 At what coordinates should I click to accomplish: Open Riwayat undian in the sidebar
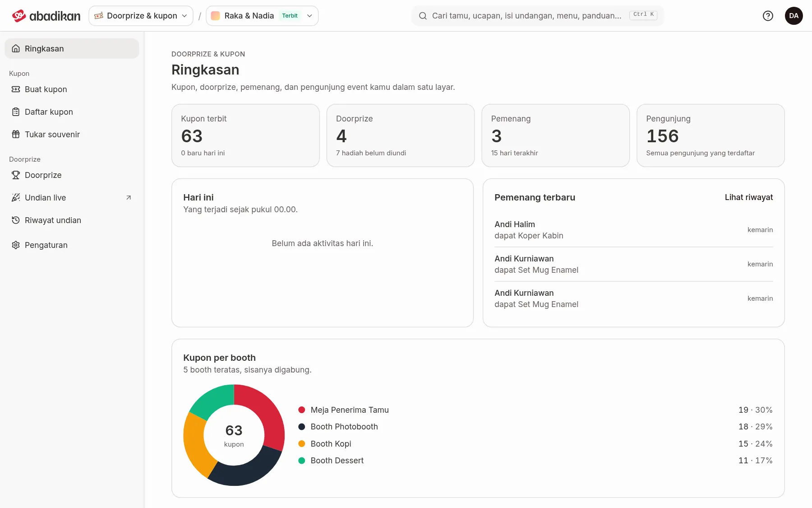72,220
